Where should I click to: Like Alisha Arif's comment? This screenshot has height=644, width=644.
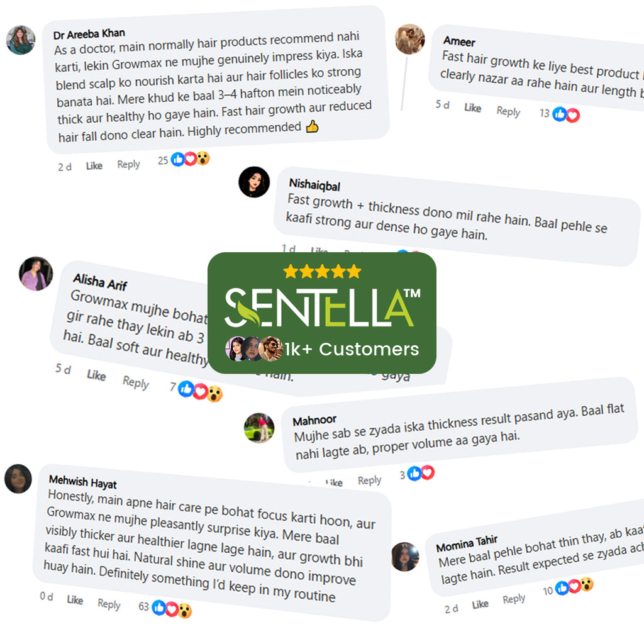click(96, 375)
